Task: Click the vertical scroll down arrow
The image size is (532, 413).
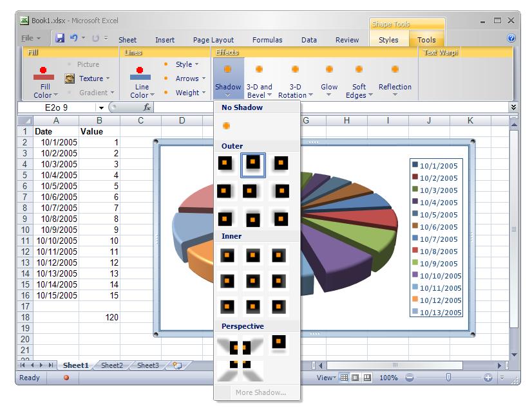Action: (514, 354)
